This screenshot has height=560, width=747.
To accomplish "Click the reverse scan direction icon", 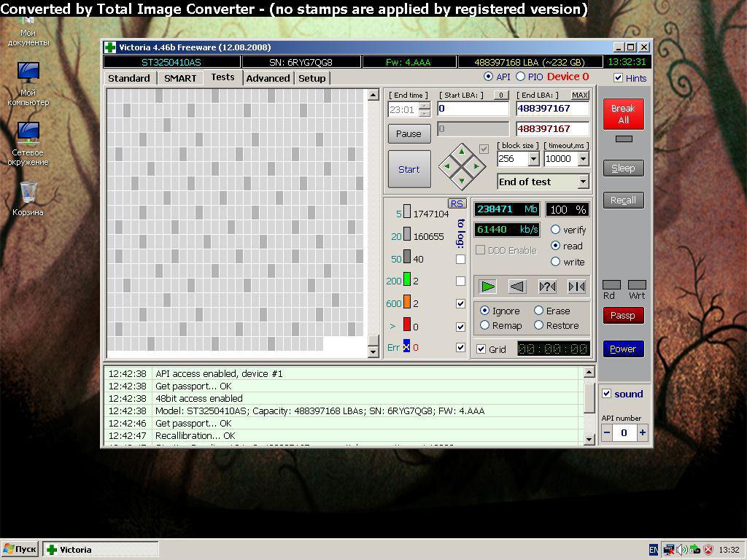I will click(517, 287).
